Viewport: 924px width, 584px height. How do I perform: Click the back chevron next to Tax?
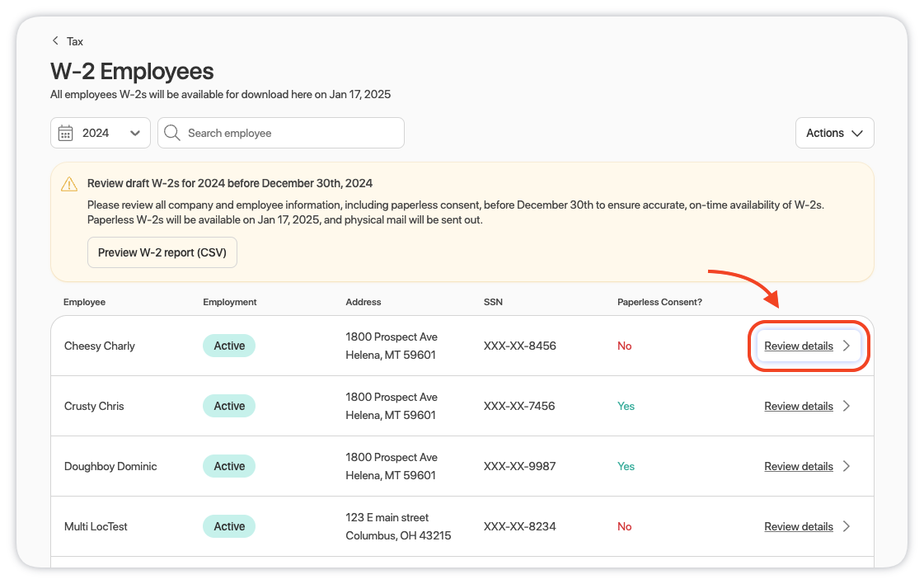(55, 41)
